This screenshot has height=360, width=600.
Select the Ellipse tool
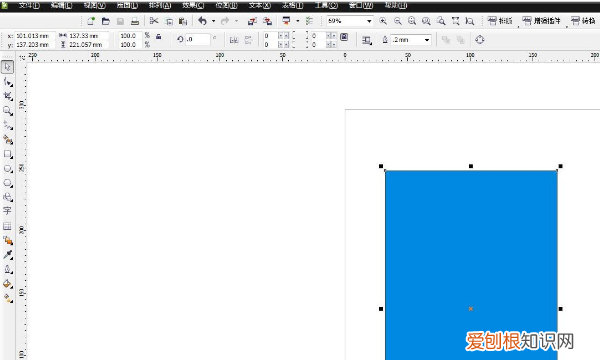point(8,169)
